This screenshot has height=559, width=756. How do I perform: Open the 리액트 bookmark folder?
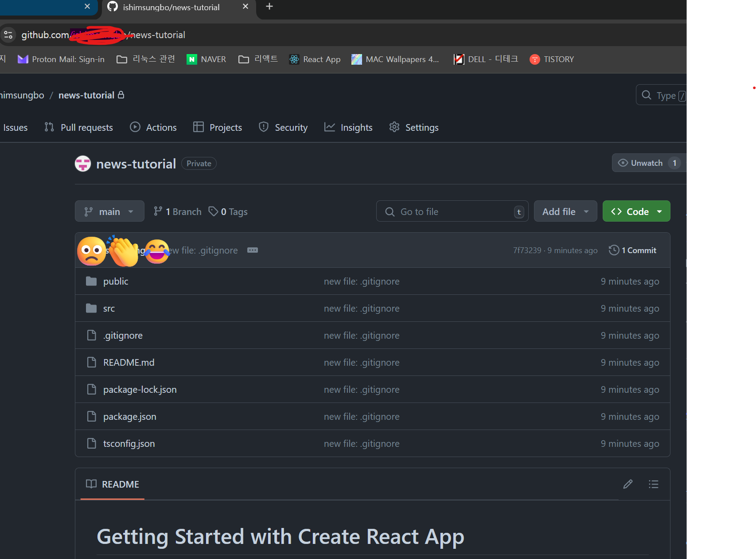coord(258,59)
